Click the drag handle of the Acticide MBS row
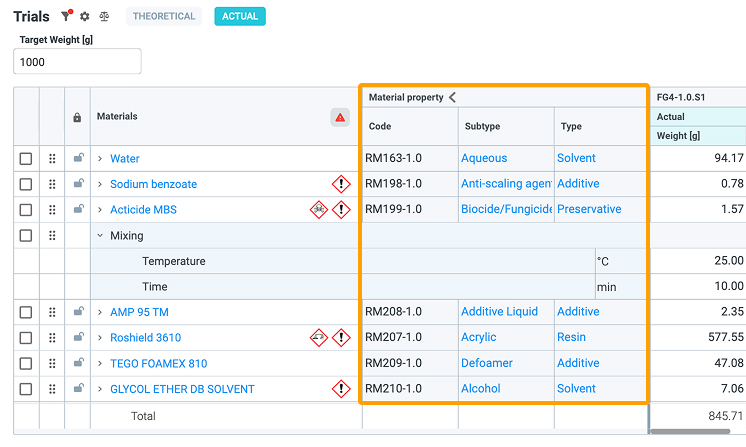This screenshot has height=447, width=746. point(52,210)
